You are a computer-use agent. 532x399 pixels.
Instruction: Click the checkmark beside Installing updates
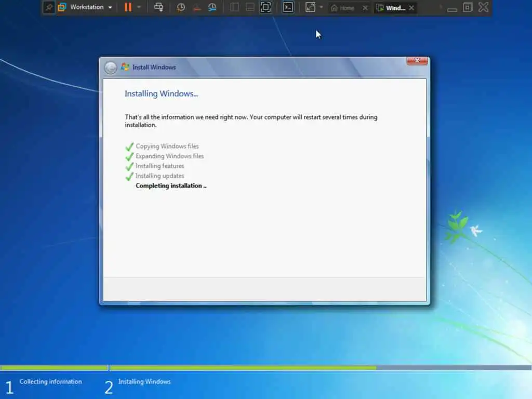click(129, 176)
